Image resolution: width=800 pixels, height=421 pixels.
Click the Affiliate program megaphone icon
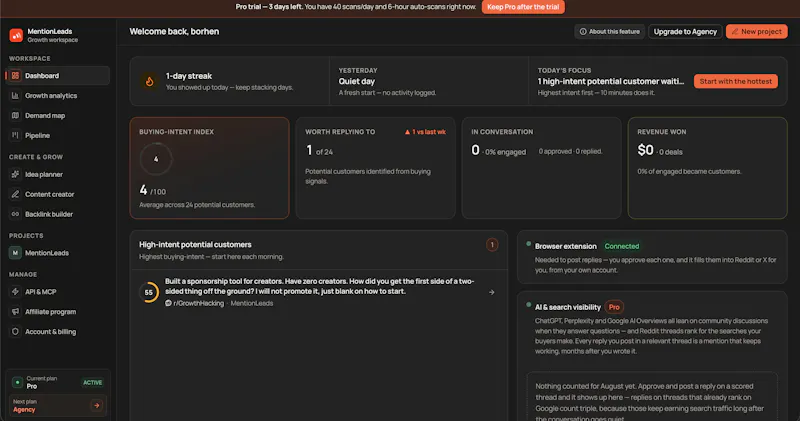coord(15,311)
